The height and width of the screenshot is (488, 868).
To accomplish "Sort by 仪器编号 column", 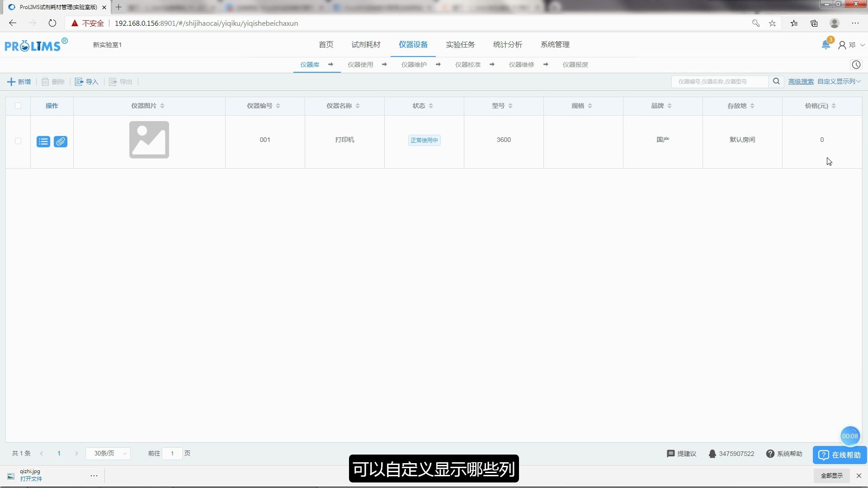I will point(278,106).
